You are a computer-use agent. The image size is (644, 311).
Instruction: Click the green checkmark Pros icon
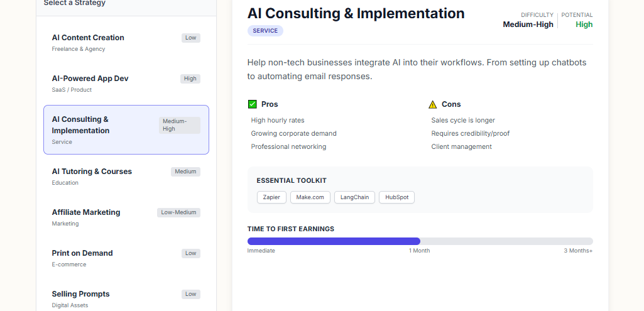[253, 104]
